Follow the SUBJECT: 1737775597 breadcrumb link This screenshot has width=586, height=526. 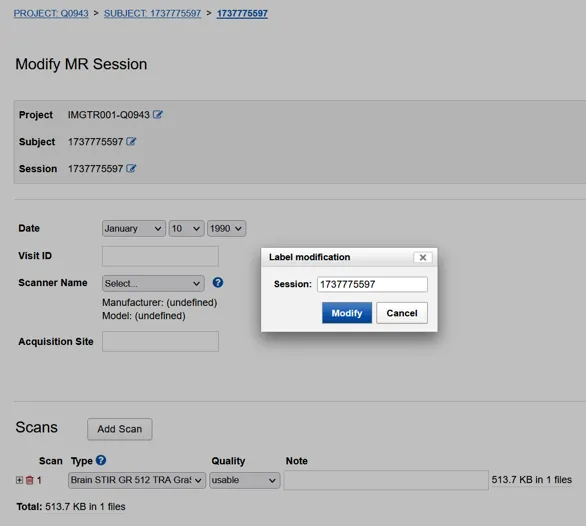[x=152, y=13]
